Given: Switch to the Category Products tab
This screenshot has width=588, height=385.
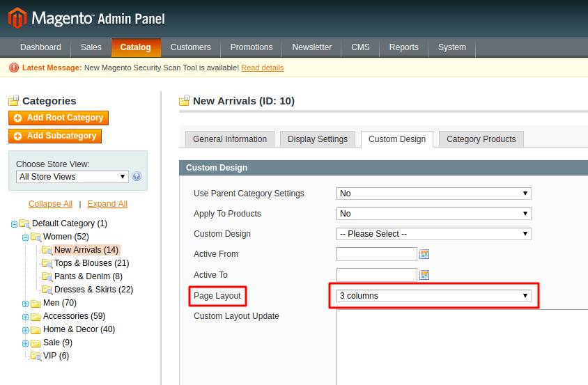Looking at the screenshot, I should pyautogui.click(x=481, y=139).
